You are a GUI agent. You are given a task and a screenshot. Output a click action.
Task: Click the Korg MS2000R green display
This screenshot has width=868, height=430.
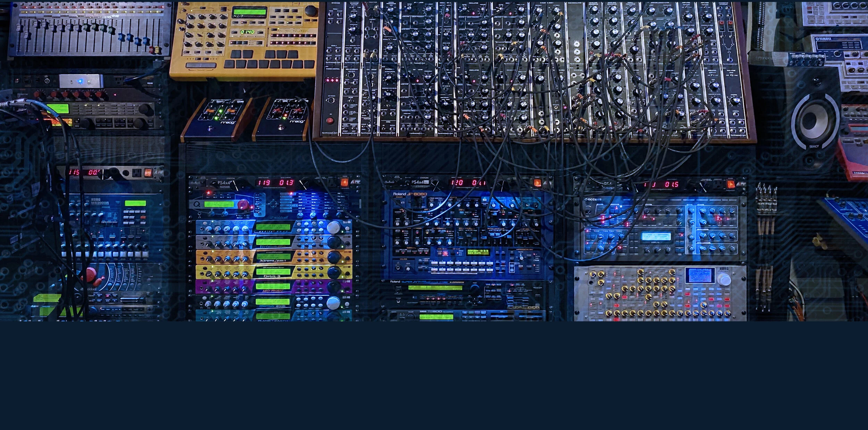click(135, 203)
